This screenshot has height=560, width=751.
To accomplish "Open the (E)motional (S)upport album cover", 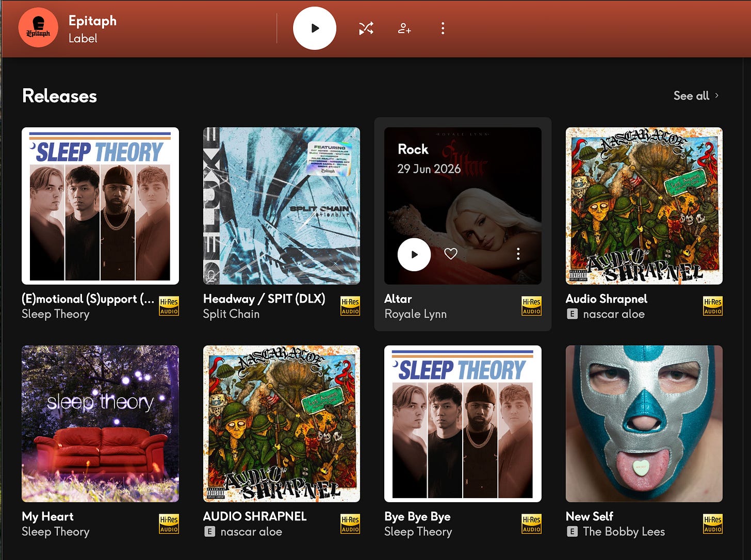I will 100,206.
